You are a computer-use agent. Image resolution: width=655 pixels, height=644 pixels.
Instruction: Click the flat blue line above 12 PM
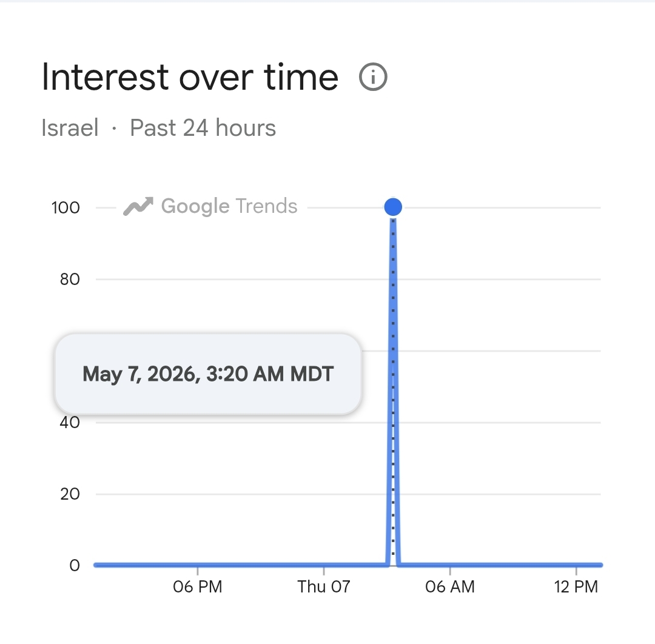coord(576,565)
